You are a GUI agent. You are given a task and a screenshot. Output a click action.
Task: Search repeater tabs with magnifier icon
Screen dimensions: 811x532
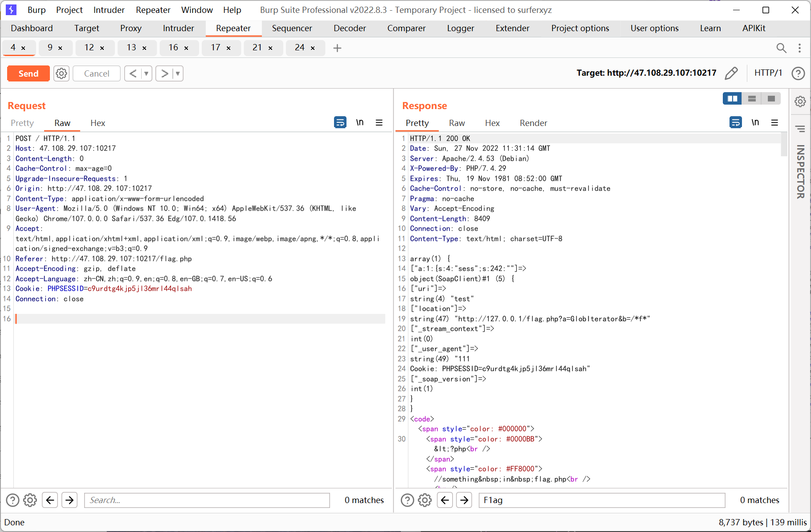pyautogui.click(x=781, y=48)
